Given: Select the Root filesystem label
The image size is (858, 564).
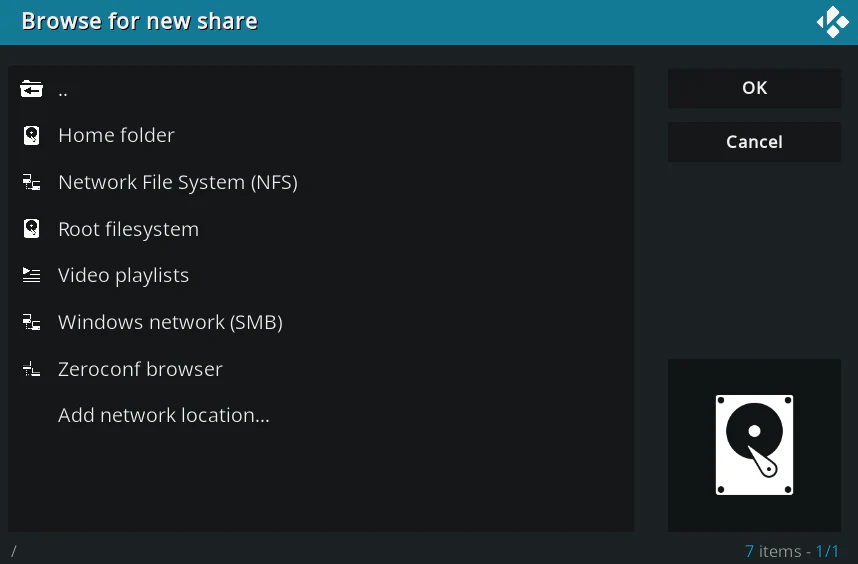Looking at the screenshot, I should click(128, 229).
